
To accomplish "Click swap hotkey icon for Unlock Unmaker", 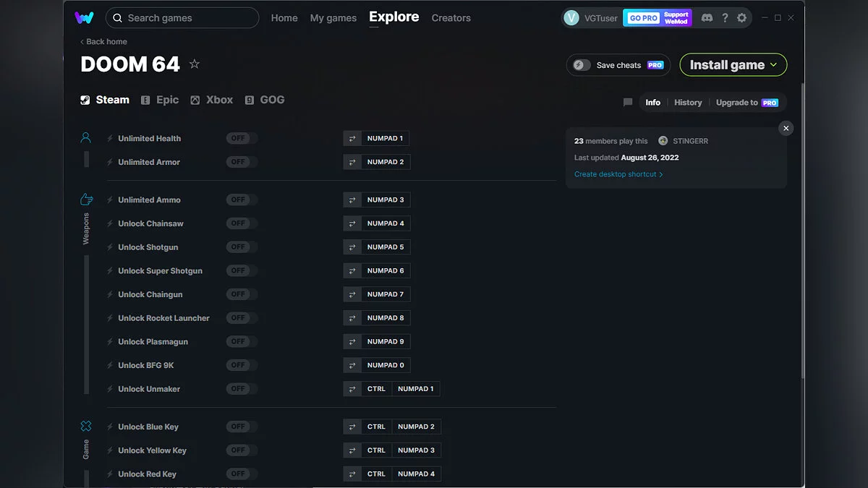I will (352, 389).
